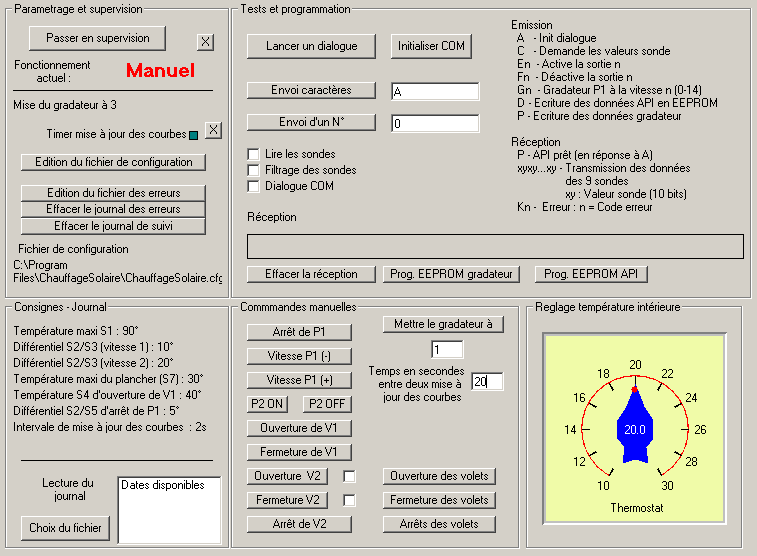Click the X button beside Passer en supervision
The width and height of the screenshot is (757, 556).
pos(205,42)
